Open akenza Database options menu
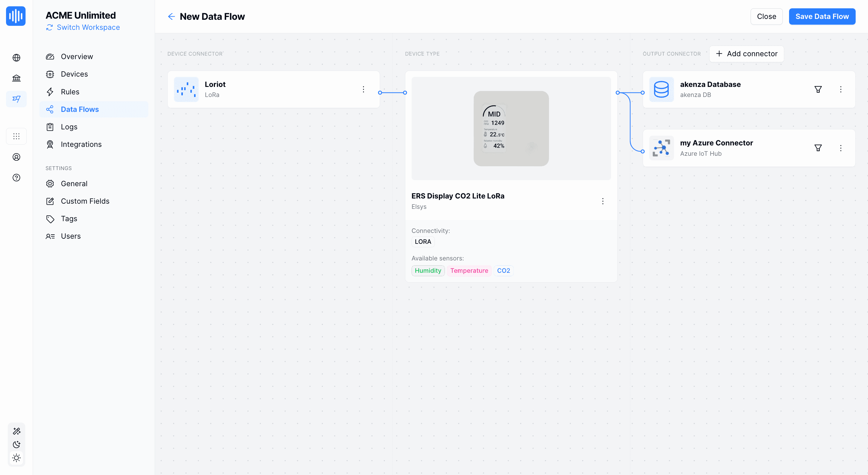Image resolution: width=868 pixels, height=475 pixels. pos(840,89)
